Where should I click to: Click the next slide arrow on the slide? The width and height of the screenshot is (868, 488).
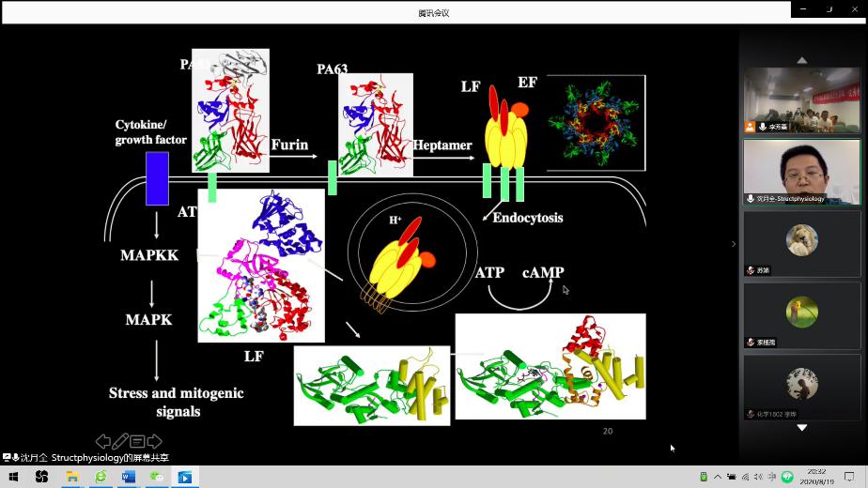click(x=155, y=441)
